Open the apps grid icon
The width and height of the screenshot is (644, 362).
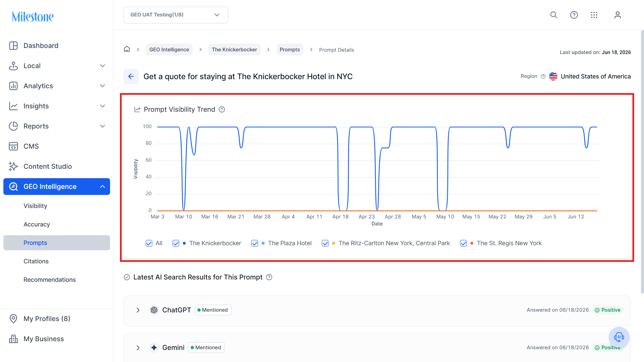[594, 15]
